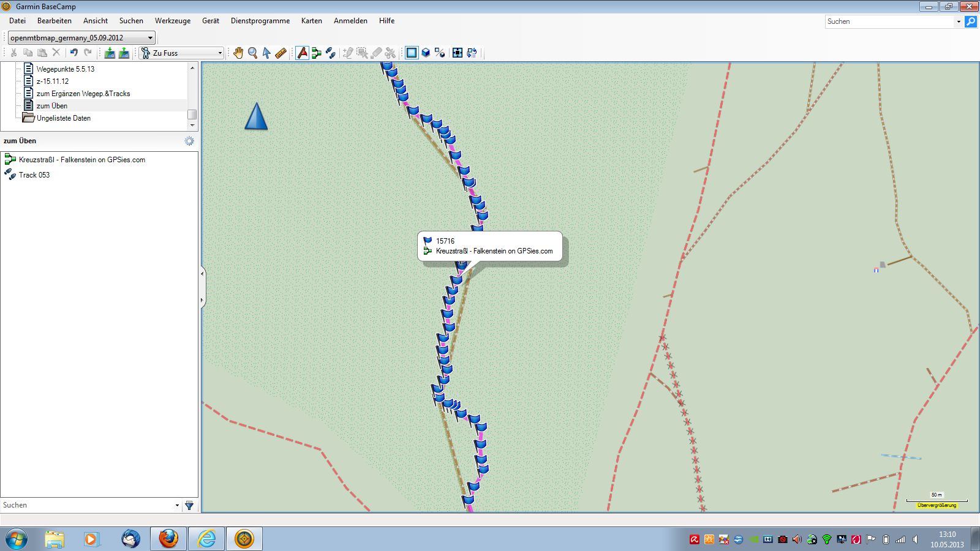
Task: Select the z-15.11.12 list
Action: [52, 81]
